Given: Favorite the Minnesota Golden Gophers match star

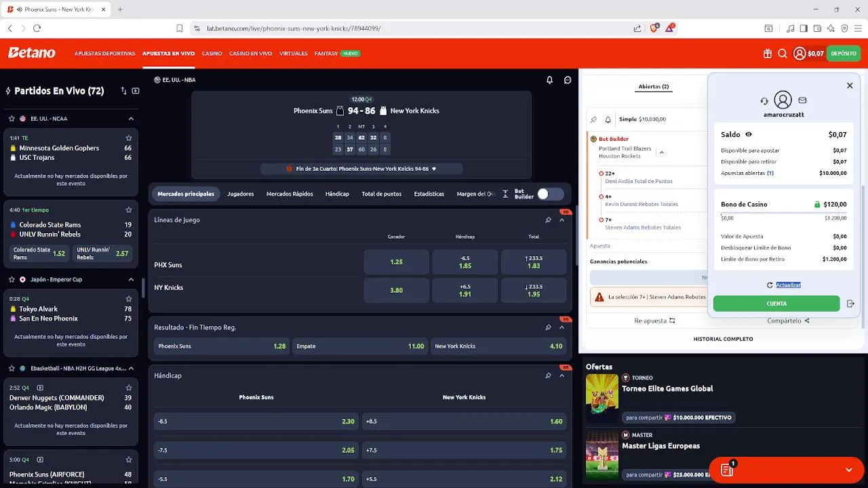Looking at the screenshot, I should (x=129, y=138).
